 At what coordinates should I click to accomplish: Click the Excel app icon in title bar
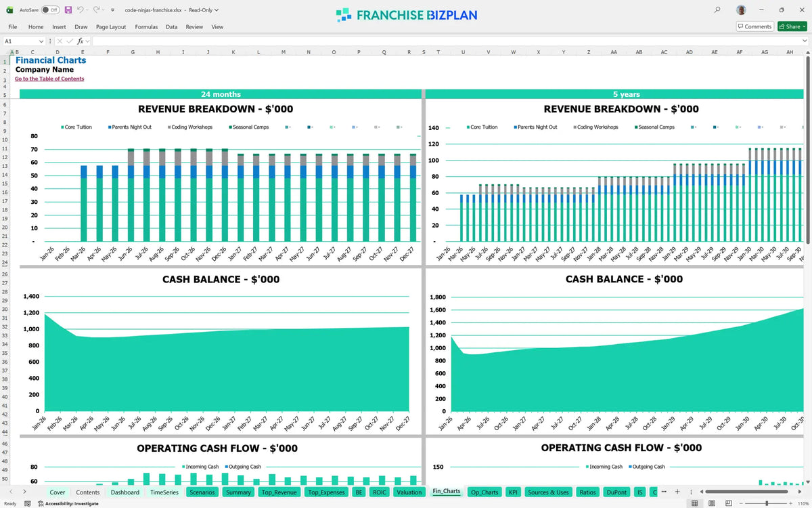click(10, 10)
